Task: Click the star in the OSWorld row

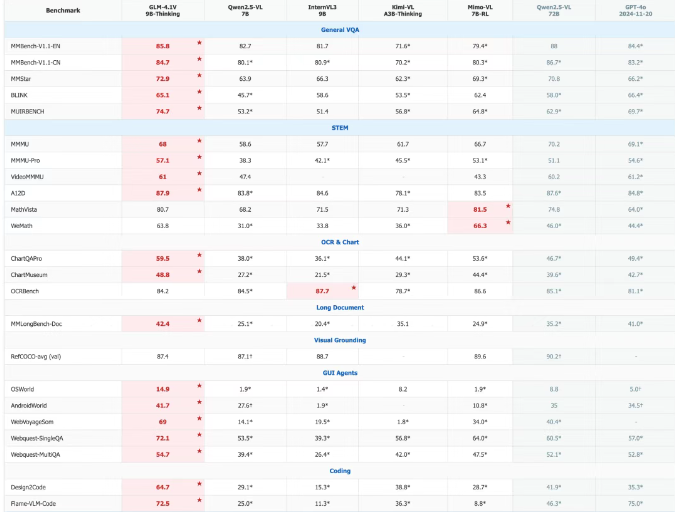Action: pos(199,386)
